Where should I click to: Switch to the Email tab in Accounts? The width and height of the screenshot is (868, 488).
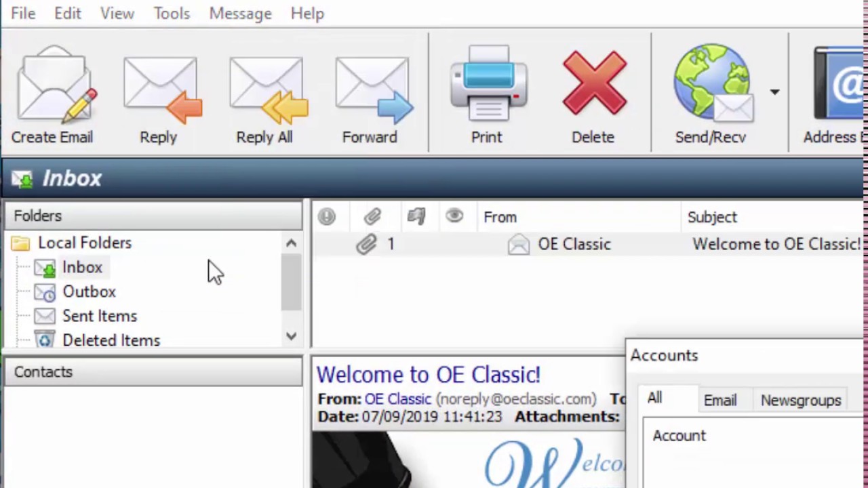(720, 400)
